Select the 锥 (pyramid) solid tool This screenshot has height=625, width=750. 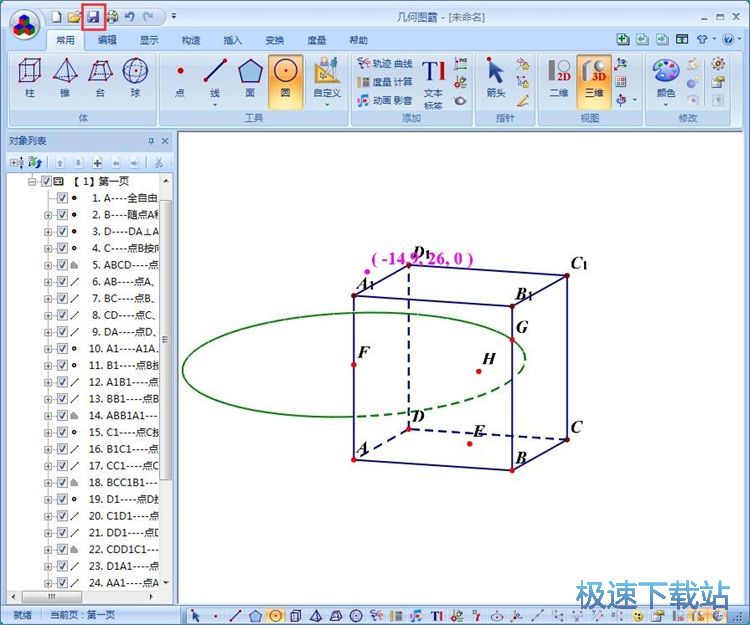[x=65, y=78]
